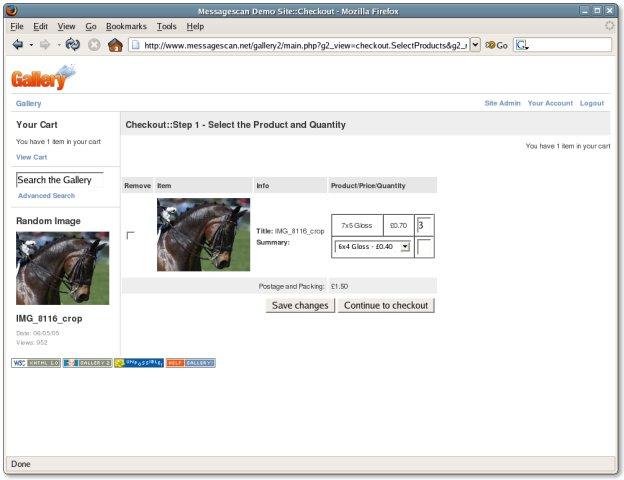Click the Firefox throbber activity icon
This screenshot has height=480, width=624.
pyautogui.click(x=609, y=26)
